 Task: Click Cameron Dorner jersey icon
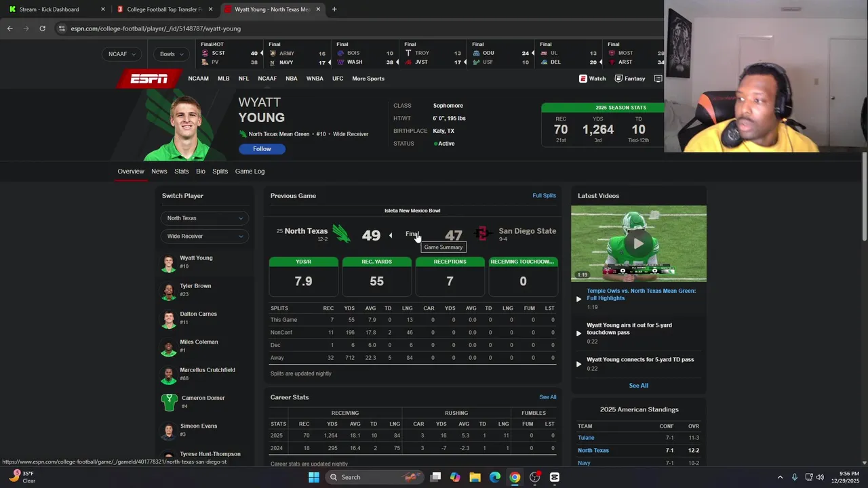(169, 402)
